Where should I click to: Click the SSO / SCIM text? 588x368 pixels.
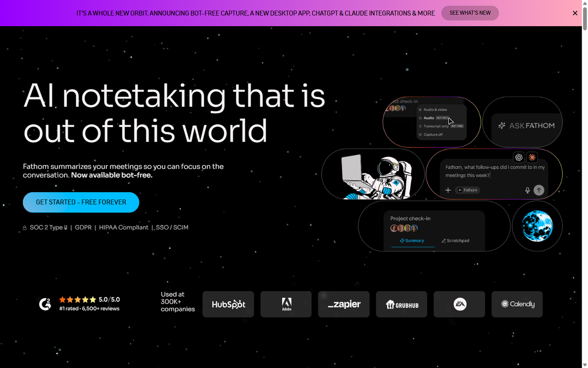[172, 227]
